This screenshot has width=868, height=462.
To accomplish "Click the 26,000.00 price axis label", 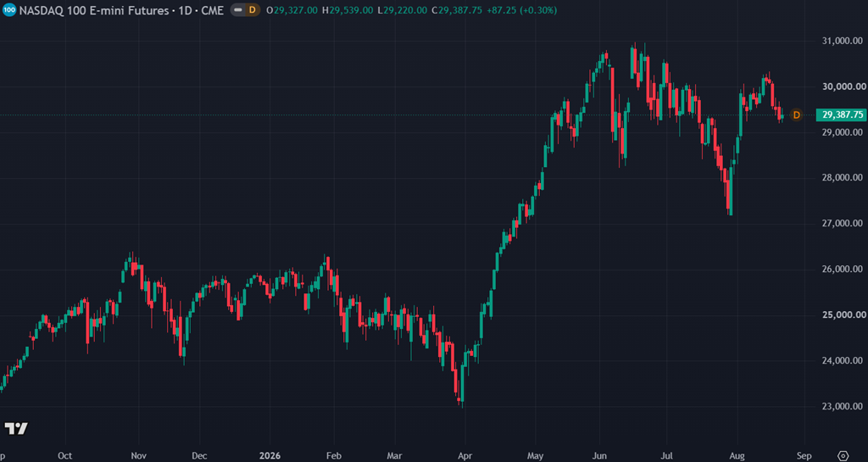I will [843, 270].
